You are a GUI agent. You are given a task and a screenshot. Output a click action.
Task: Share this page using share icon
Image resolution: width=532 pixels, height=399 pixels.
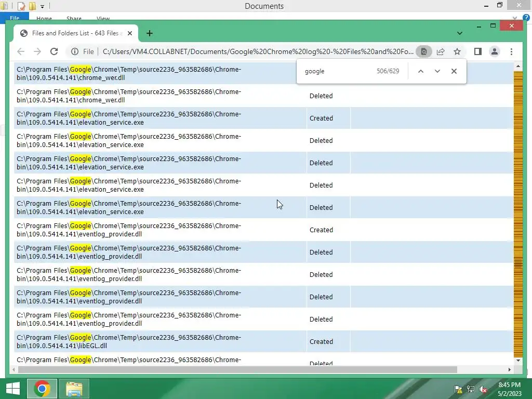(x=441, y=51)
